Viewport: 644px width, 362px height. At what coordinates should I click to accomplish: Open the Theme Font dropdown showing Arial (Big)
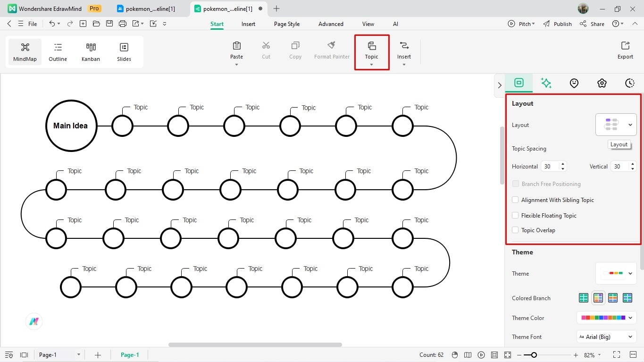[x=607, y=337]
